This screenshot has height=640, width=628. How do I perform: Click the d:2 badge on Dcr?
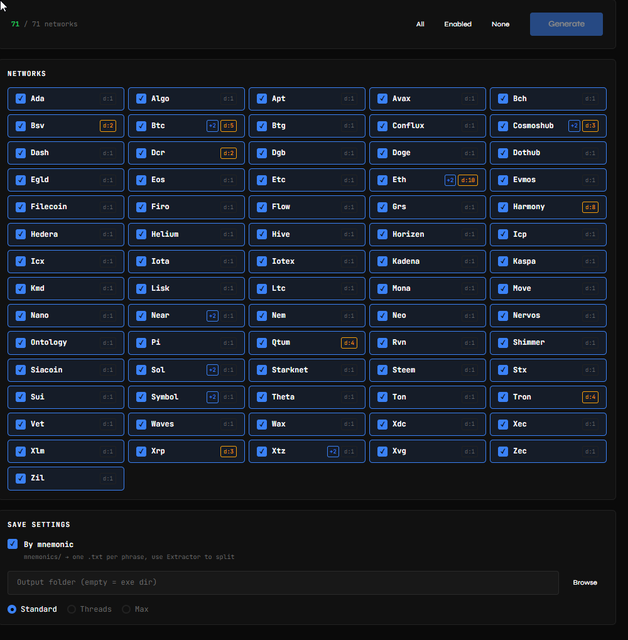click(x=229, y=153)
